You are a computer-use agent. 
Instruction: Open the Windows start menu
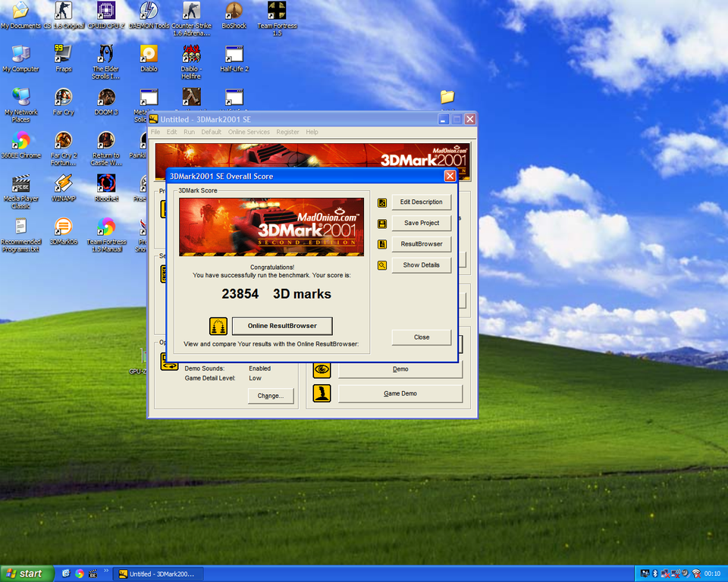(x=27, y=574)
